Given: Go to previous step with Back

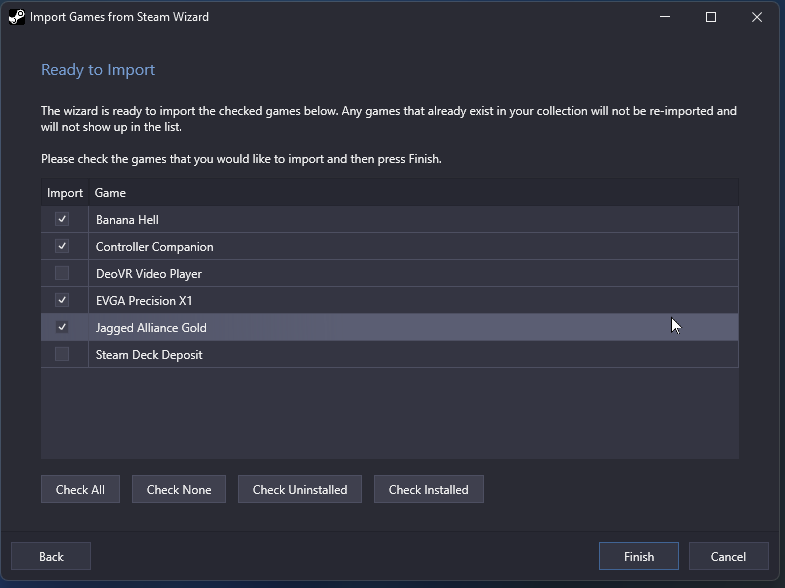Looking at the screenshot, I should pyautogui.click(x=51, y=556).
